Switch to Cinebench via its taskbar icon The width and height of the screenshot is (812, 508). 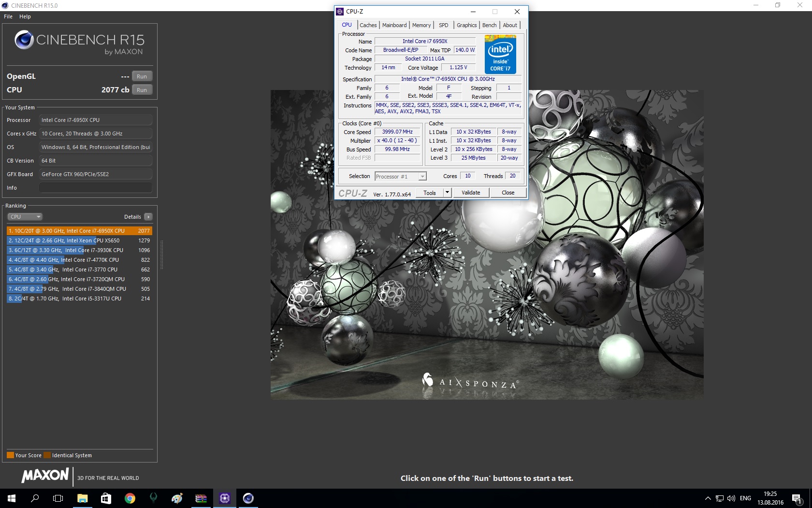(248, 498)
